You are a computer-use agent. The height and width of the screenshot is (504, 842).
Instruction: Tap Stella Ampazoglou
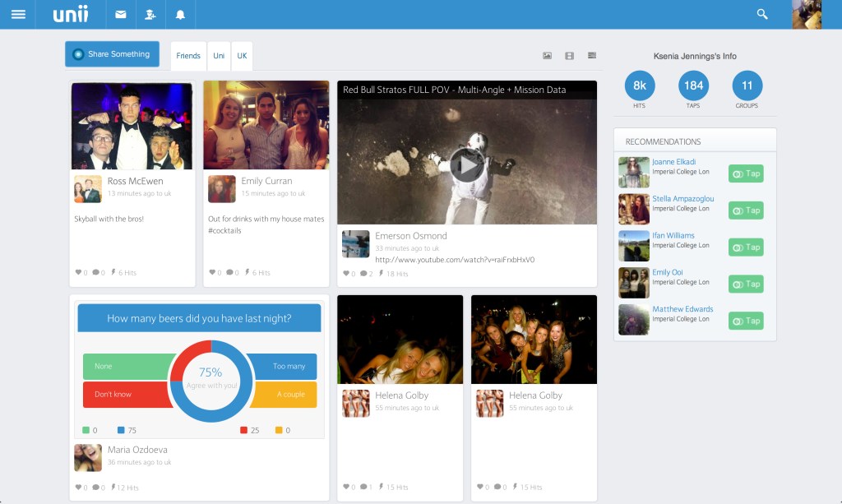coord(746,210)
